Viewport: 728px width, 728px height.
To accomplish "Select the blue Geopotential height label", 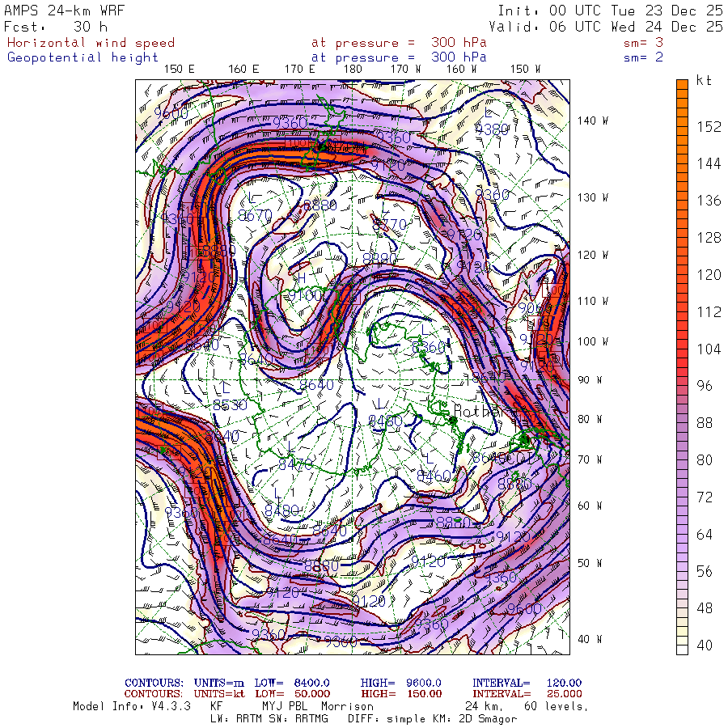I will tap(83, 57).
